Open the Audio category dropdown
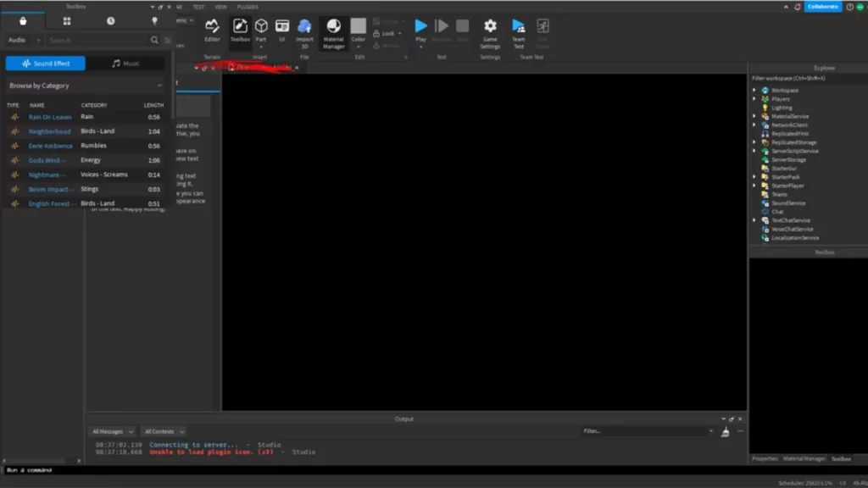Screen dimensions: 868x488 pos(24,40)
